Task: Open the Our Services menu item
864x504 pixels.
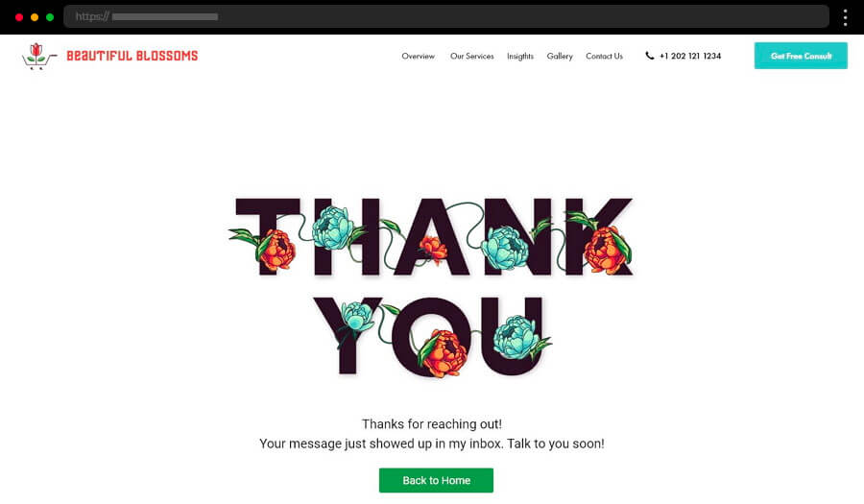Action: pyautogui.click(x=471, y=57)
